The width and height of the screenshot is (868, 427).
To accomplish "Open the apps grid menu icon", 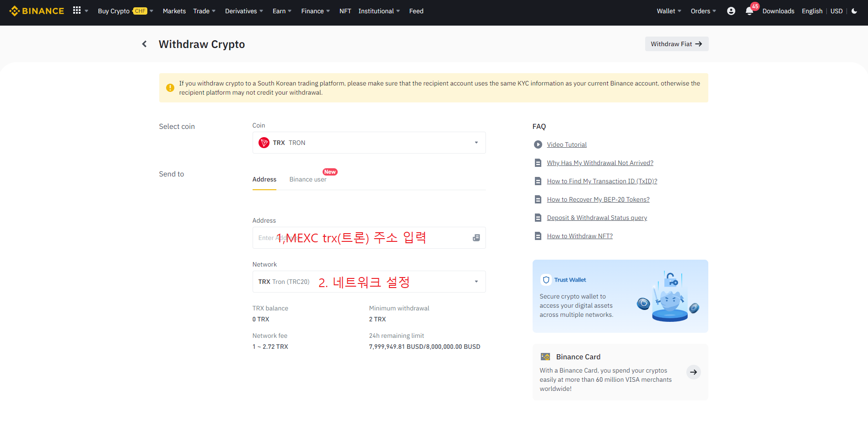I will point(77,11).
